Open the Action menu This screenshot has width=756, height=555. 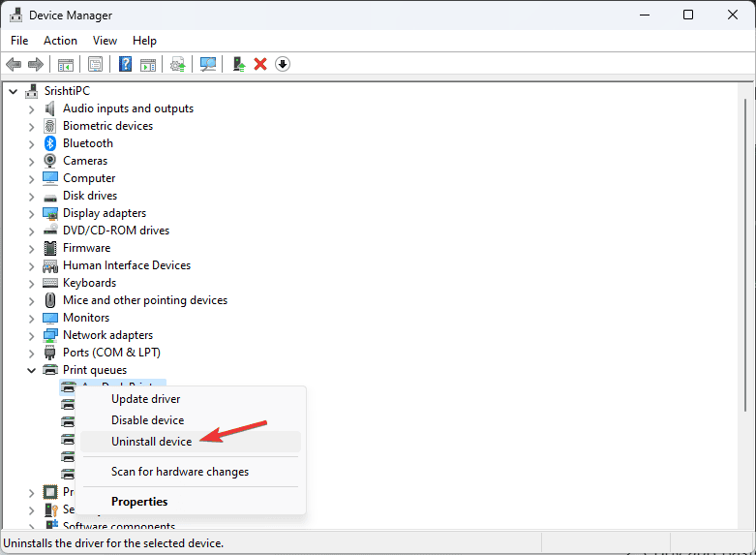click(60, 41)
